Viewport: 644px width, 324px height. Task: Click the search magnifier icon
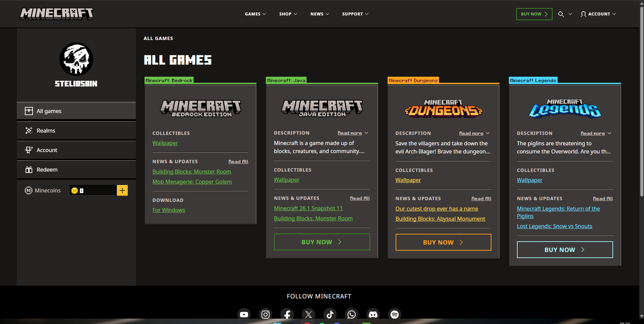tap(561, 14)
